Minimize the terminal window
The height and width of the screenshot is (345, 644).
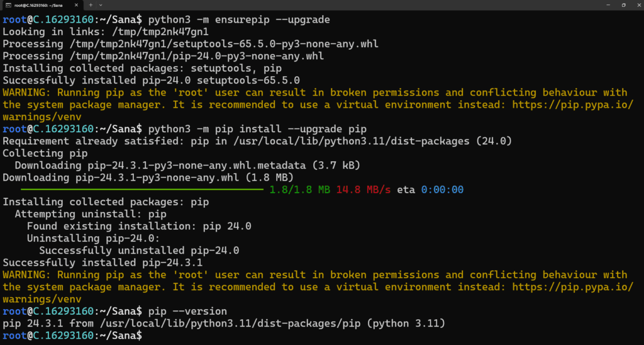608,5
